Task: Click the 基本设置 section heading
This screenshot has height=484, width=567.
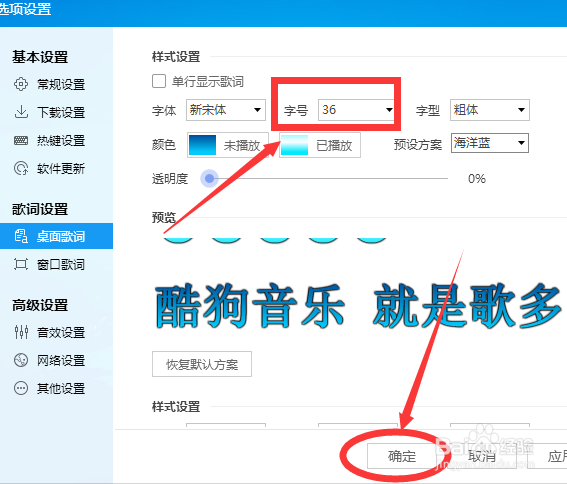Action: click(40, 57)
